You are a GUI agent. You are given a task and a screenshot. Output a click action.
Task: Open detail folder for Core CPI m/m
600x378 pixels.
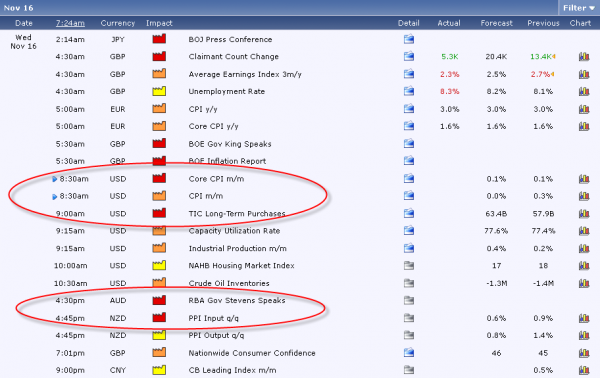pos(409,178)
